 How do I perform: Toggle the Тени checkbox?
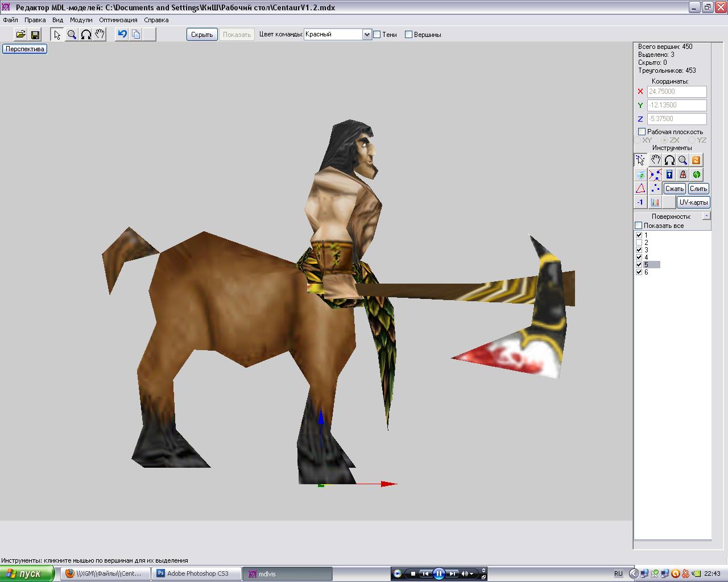(x=377, y=35)
